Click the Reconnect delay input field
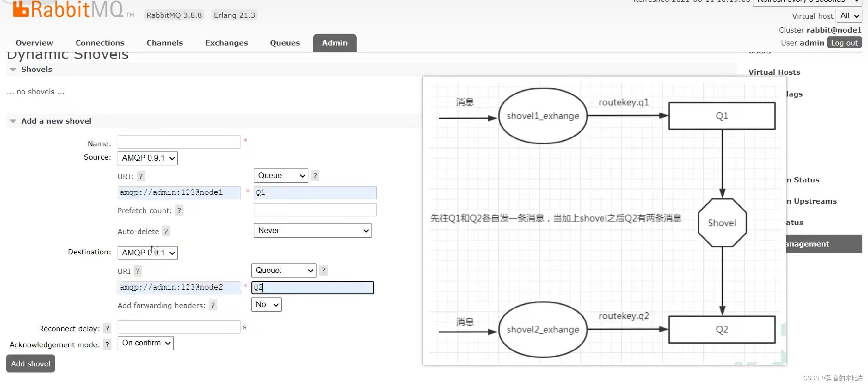This screenshot has height=384, width=868. click(x=179, y=327)
